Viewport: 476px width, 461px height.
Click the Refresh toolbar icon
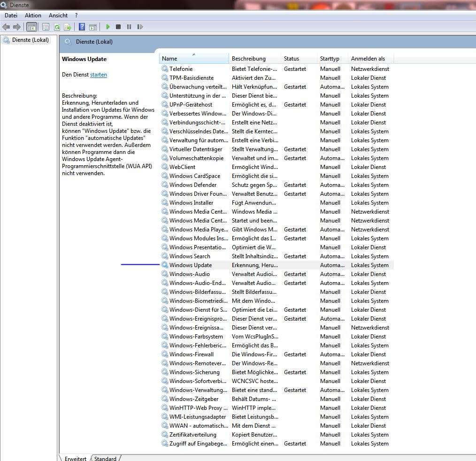(57, 27)
